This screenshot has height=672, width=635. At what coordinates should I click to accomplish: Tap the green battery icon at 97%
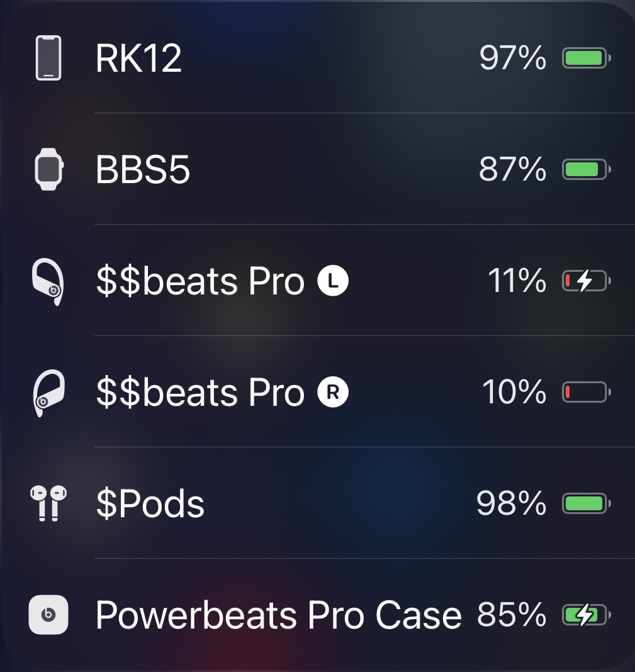[x=586, y=58]
